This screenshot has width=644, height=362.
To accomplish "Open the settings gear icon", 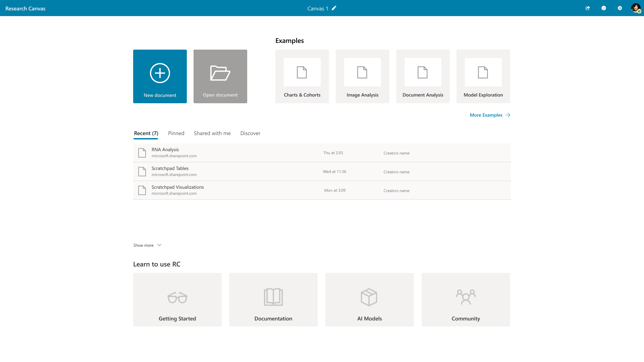I will coord(620,8).
